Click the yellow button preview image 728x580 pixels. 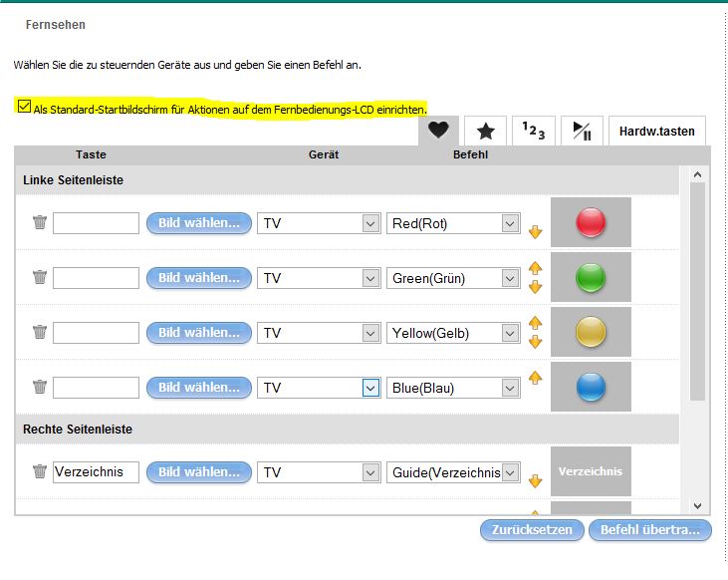point(591,333)
